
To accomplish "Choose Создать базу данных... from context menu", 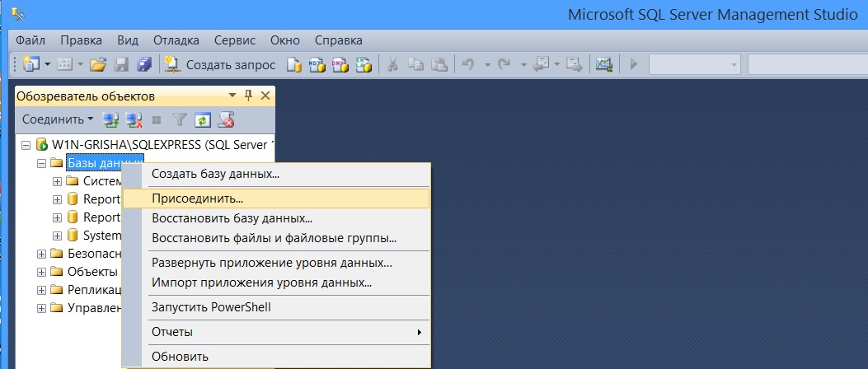I will [275, 175].
